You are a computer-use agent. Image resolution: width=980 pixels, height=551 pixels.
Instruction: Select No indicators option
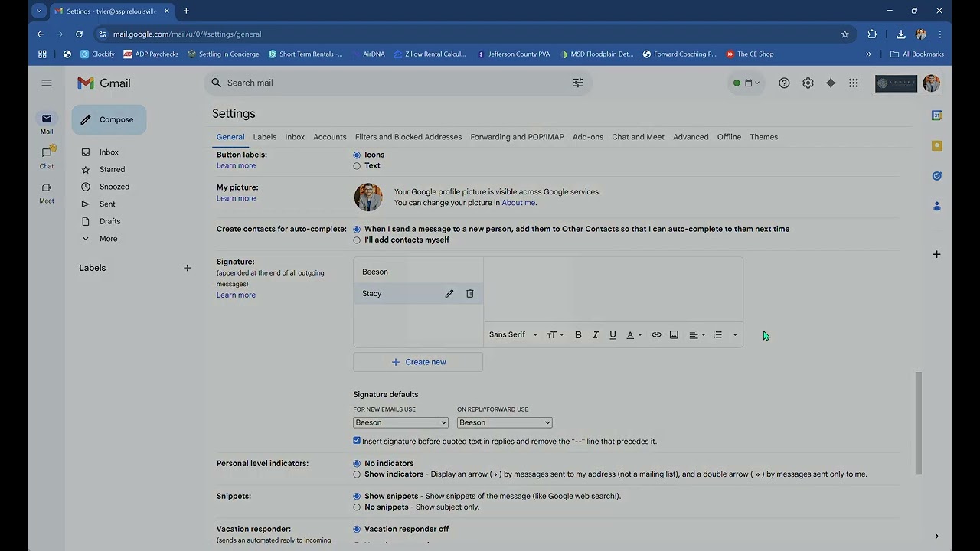pyautogui.click(x=357, y=463)
